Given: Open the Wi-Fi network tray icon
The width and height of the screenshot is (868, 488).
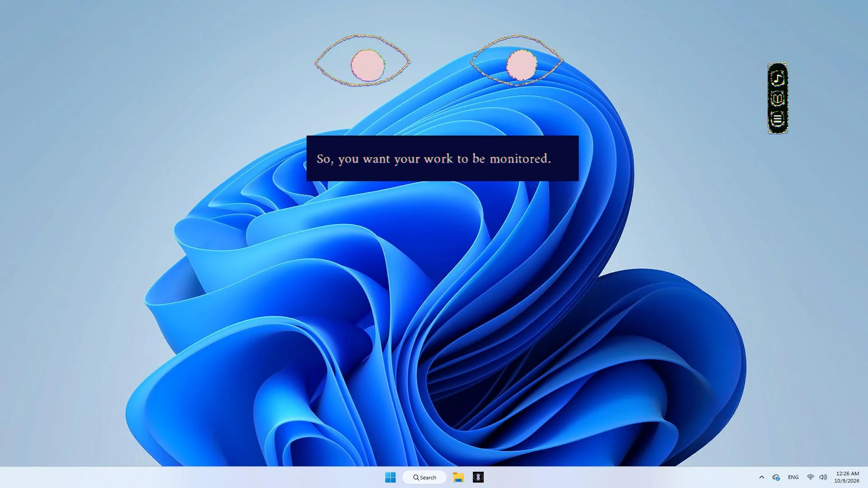Looking at the screenshot, I should 810,477.
